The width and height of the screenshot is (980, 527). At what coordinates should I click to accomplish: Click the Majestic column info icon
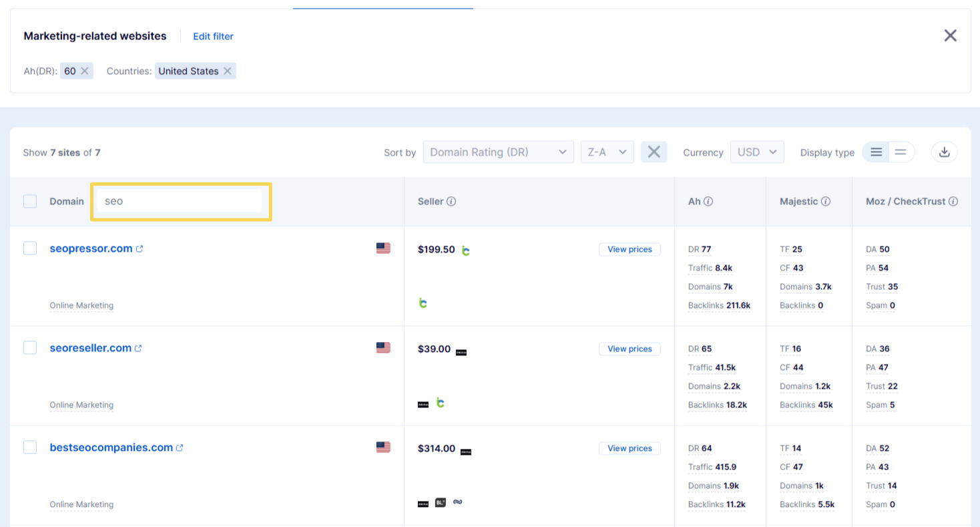pyautogui.click(x=826, y=202)
